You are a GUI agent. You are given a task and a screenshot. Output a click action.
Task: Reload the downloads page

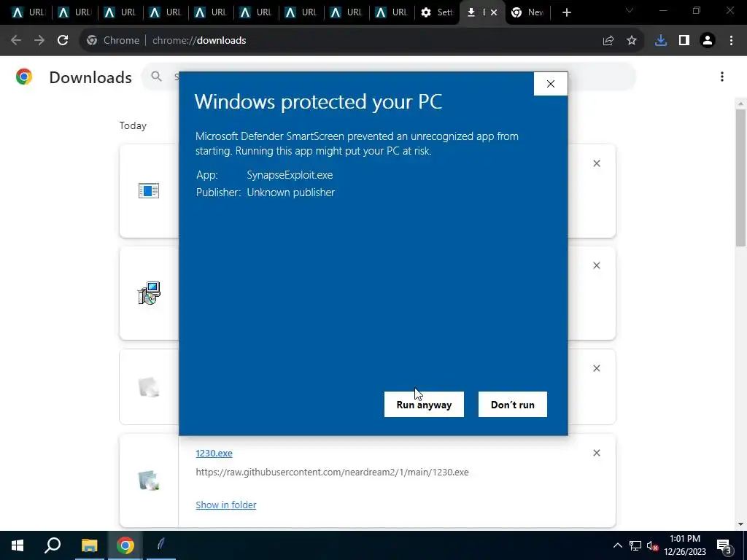(63, 41)
